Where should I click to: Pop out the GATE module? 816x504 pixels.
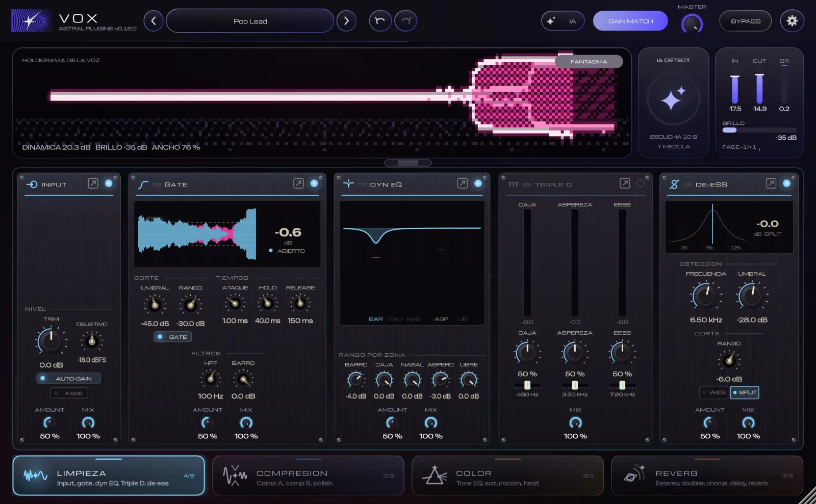pos(298,183)
